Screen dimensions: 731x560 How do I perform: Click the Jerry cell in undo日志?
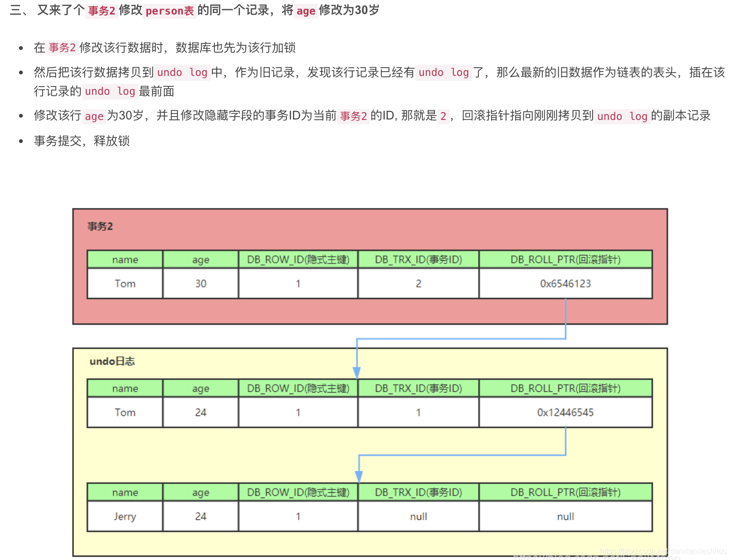point(125,516)
